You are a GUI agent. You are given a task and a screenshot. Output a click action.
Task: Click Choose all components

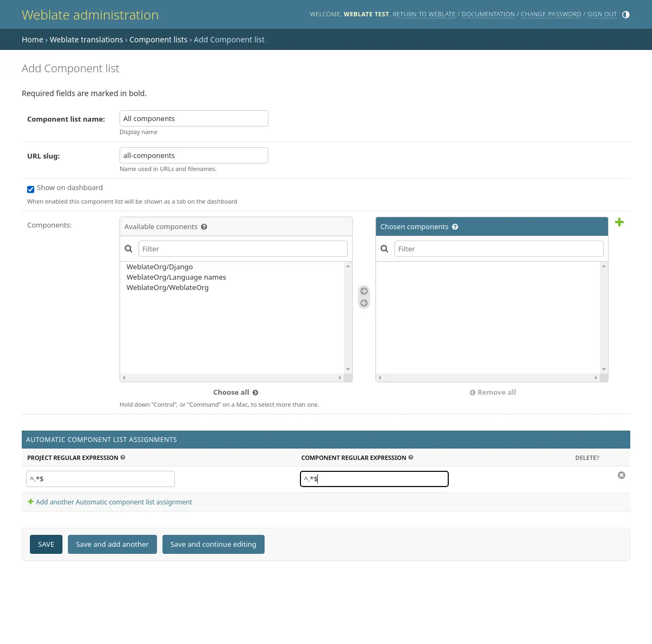point(236,393)
